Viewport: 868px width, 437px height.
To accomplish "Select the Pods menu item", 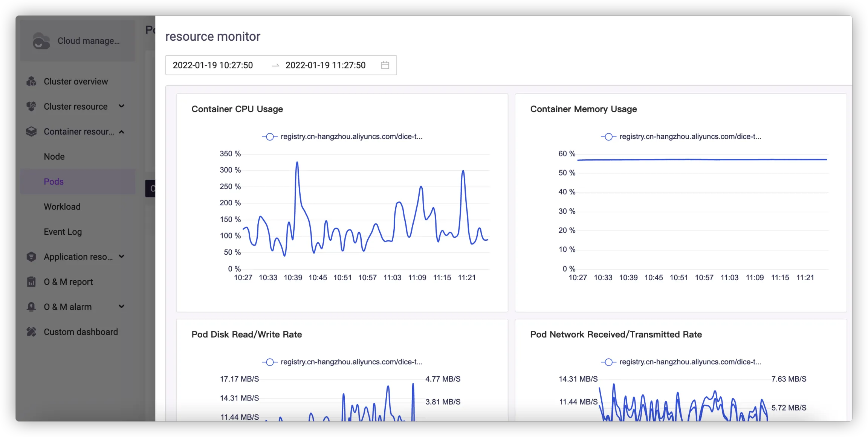I will (x=54, y=182).
